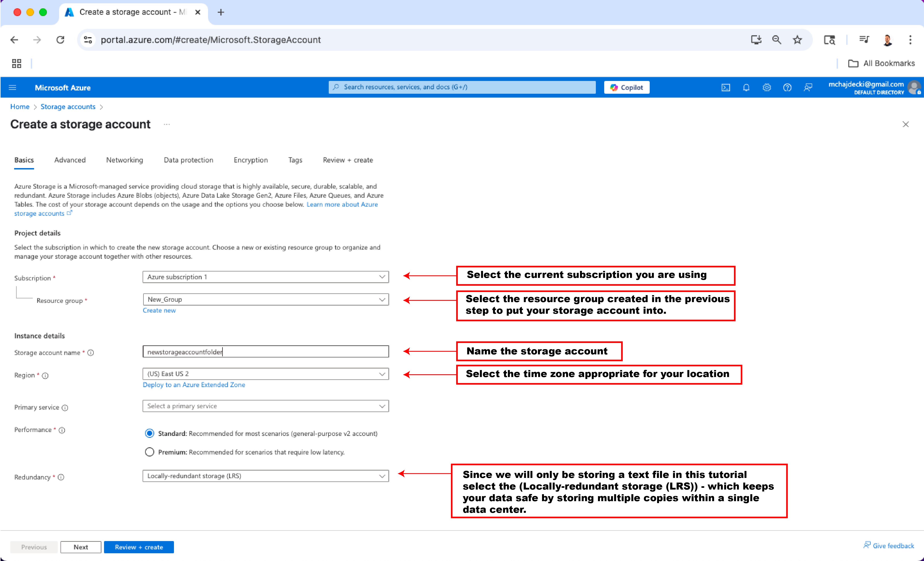Open the Help question mark menu
The image size is (924, 561).
(x=787, y=87)
